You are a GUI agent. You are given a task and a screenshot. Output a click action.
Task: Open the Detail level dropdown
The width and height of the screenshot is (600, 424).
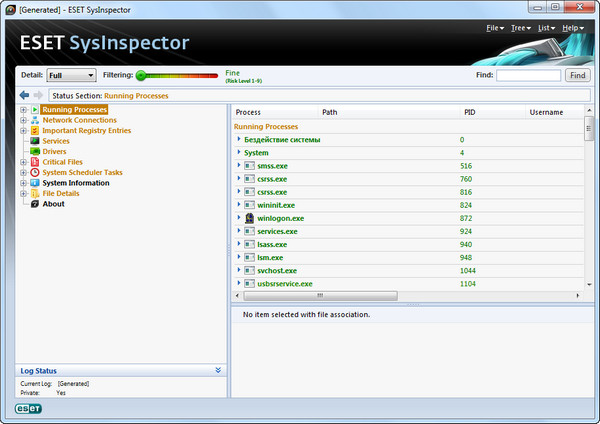[x=71, y=75]
